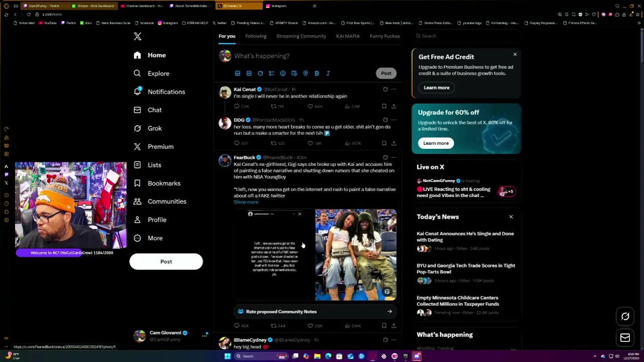Open Kai Cenat Announces He's Single news item
Viewport: 644px width, 362px height.
[x=466, y=241]
